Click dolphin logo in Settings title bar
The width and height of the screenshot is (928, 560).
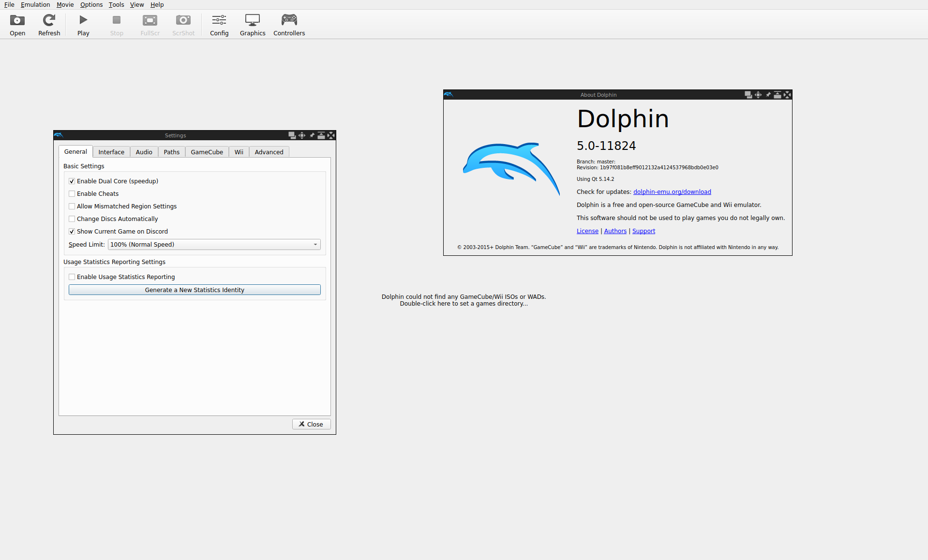pos(59,135)
